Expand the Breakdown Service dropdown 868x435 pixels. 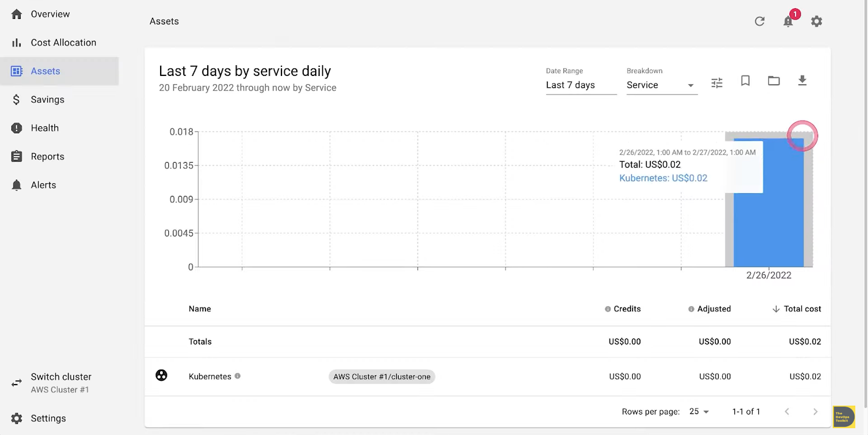tap(661, 85)
